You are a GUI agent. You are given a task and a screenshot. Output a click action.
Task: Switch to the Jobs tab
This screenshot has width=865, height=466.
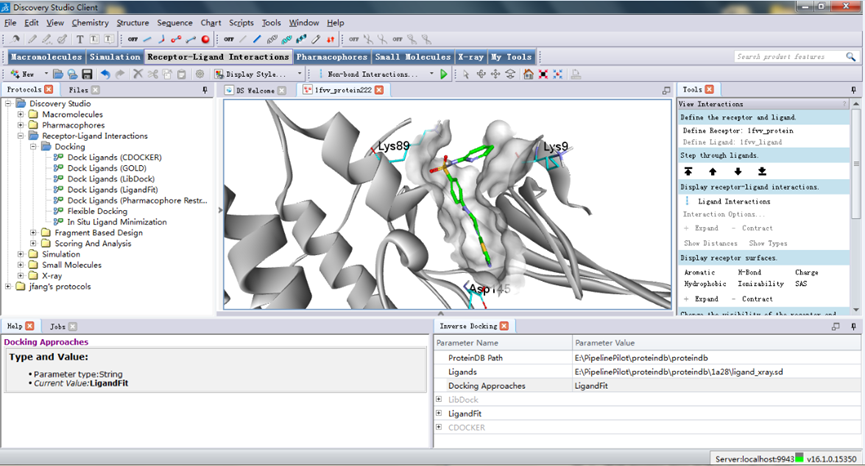click(x=57, y=326)
